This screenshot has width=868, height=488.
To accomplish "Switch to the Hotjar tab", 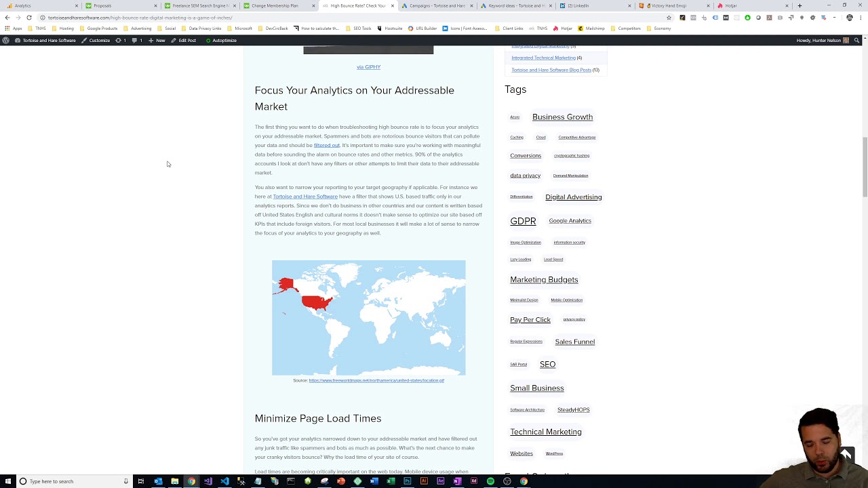I will pyautogui.click(x=754, y=5).
